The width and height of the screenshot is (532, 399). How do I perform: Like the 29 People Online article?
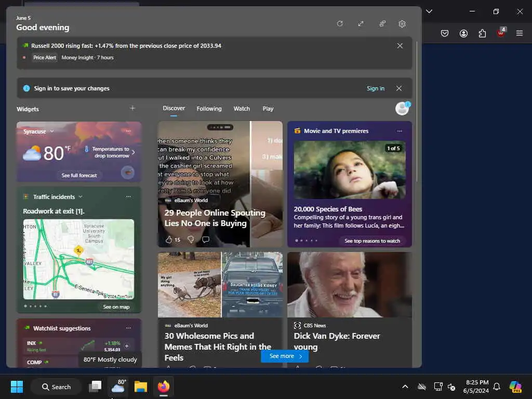tap(169, 240)
